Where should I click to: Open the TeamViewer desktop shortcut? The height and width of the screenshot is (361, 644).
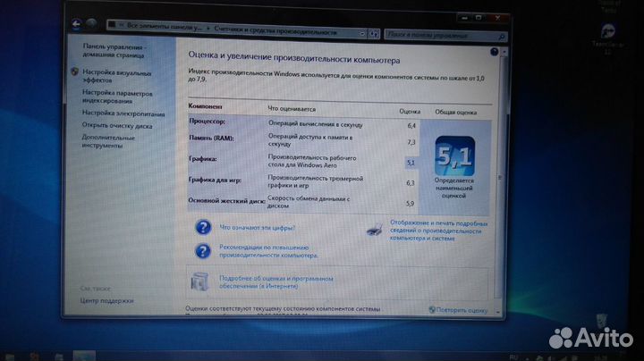(608, 39)
